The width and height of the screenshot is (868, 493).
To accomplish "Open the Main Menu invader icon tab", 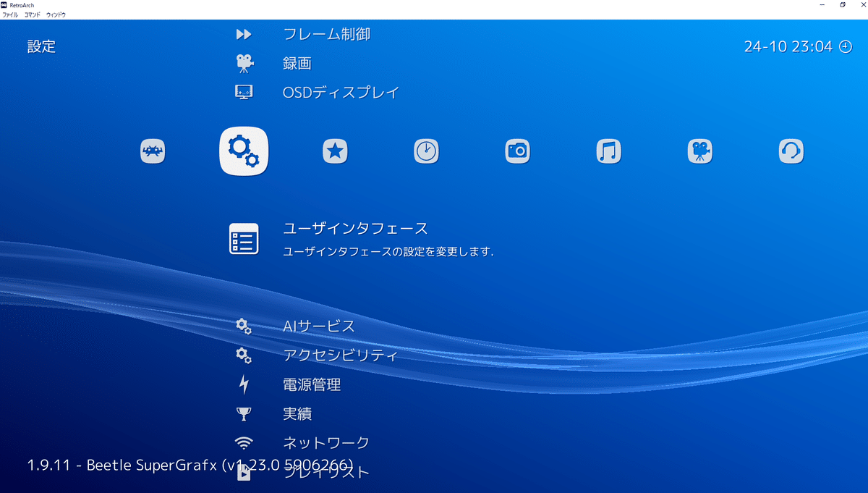I will pyautogui.click(x=153, y=151).
